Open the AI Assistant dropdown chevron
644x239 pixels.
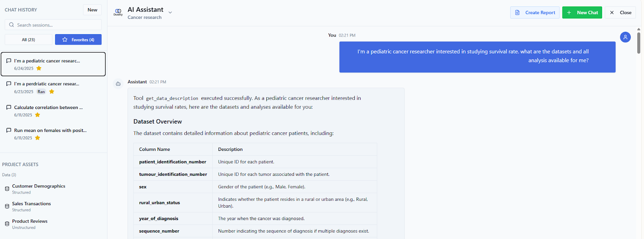click(170, 12)
